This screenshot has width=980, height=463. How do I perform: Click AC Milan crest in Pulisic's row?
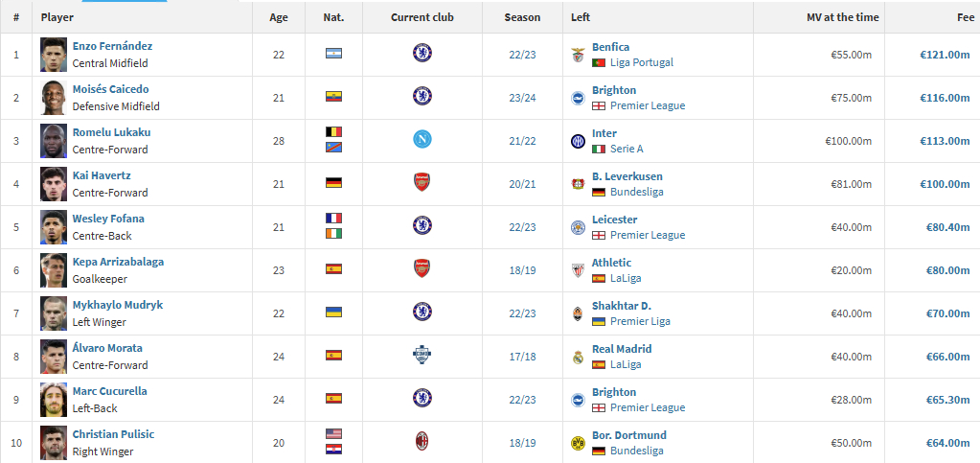point(422,441)
